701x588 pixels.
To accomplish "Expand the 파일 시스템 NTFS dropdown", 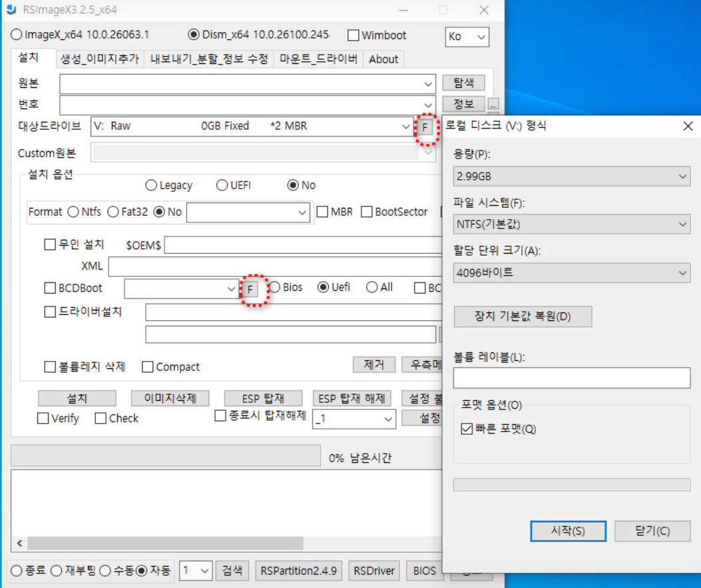I will coord(571,224).
